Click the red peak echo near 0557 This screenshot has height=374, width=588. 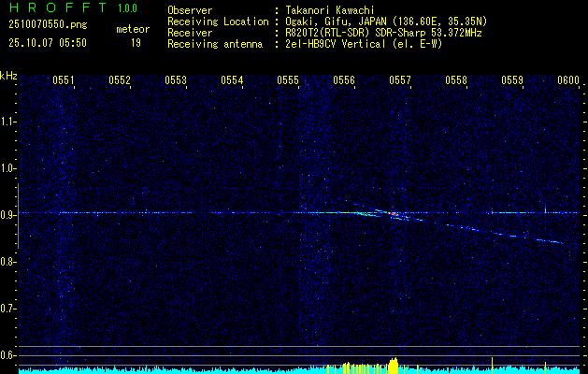393,213
